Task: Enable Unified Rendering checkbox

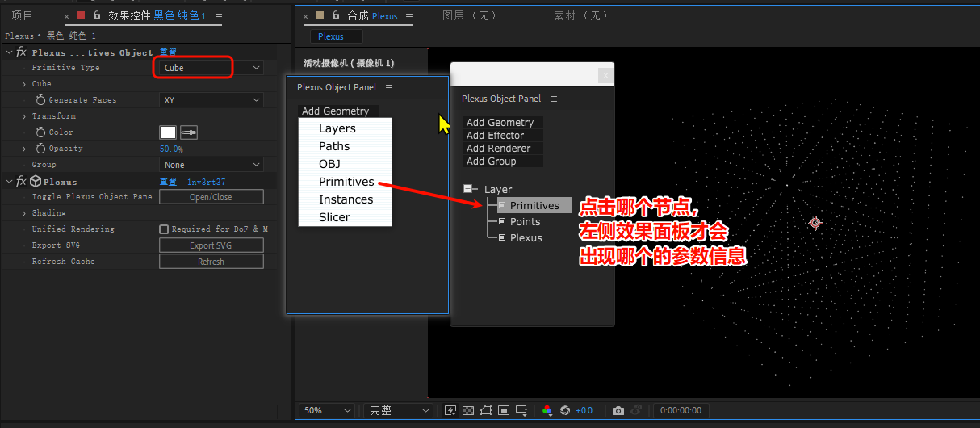Action: coord(164,229)
